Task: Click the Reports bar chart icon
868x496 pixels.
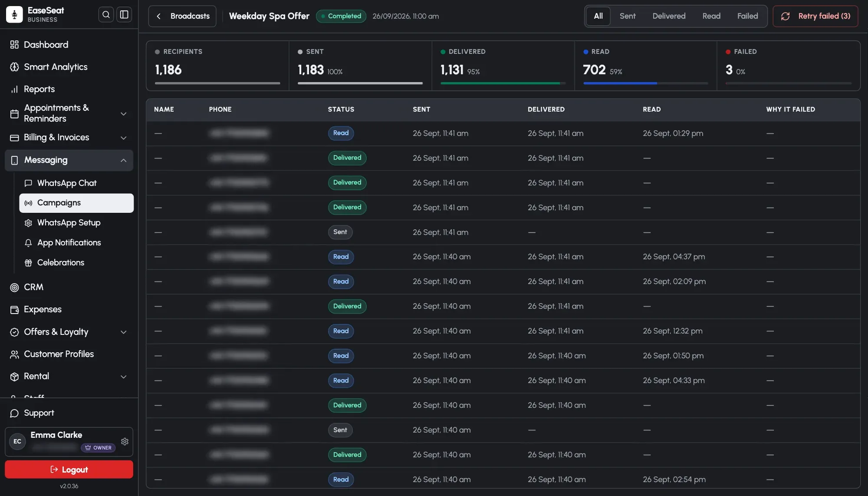Action: pyautogui.click(x=14, y=89)
